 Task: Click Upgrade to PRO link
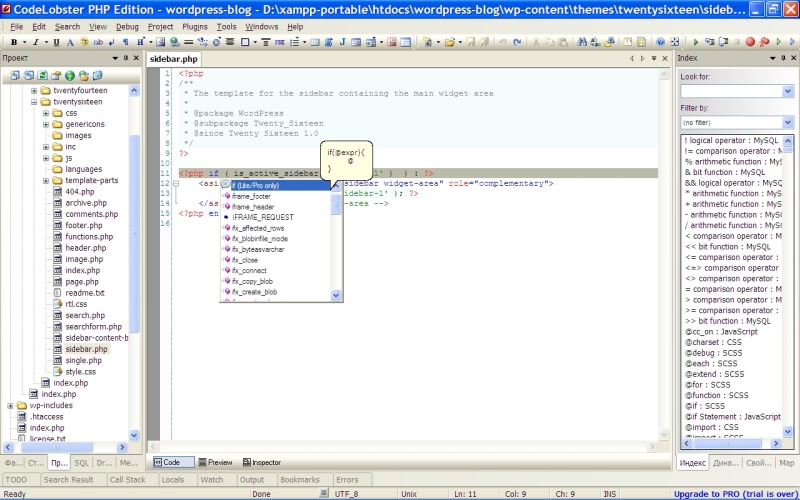734,494
